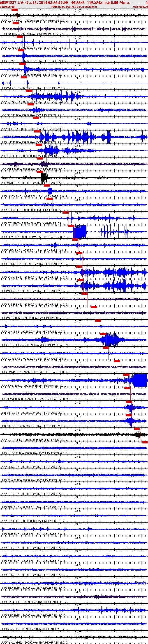Viewport: 148px width, 644px height.
Task: Select the UW OT3 EHZ station label
Action: pos(34,223)
